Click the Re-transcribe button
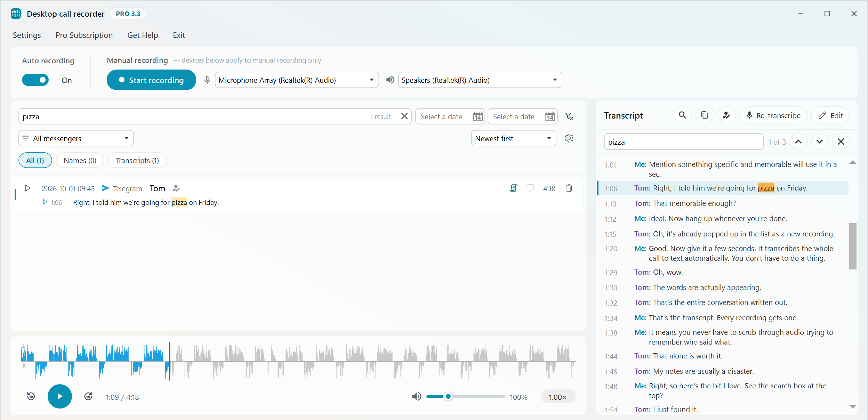This screenshot has height=420, width=868. [x=773, y=115]
